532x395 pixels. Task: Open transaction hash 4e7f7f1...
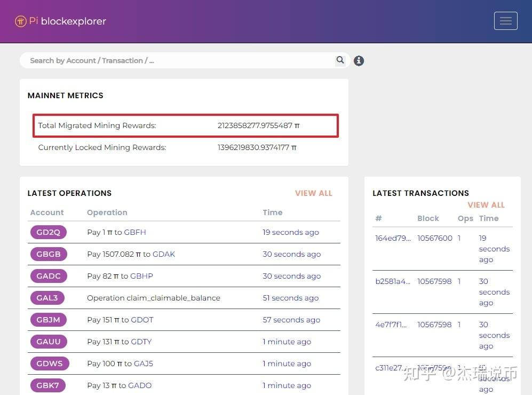tap(391, 325)
